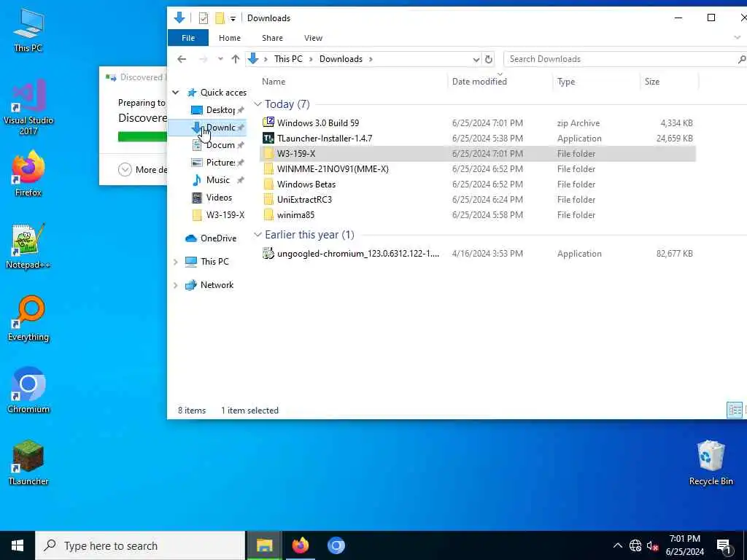Open the recent locations dropdown arrow
747x560 pixels.
pos(220,59)
